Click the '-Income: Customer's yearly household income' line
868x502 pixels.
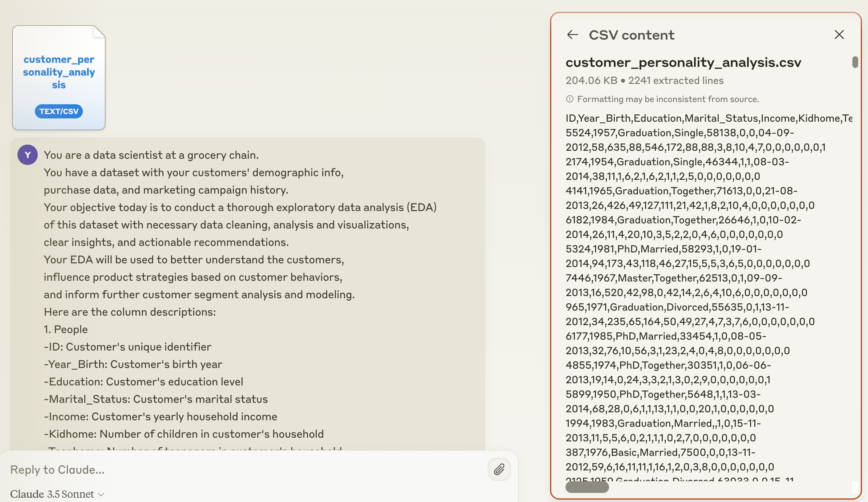pyautogui.click(x=161, y=417)
